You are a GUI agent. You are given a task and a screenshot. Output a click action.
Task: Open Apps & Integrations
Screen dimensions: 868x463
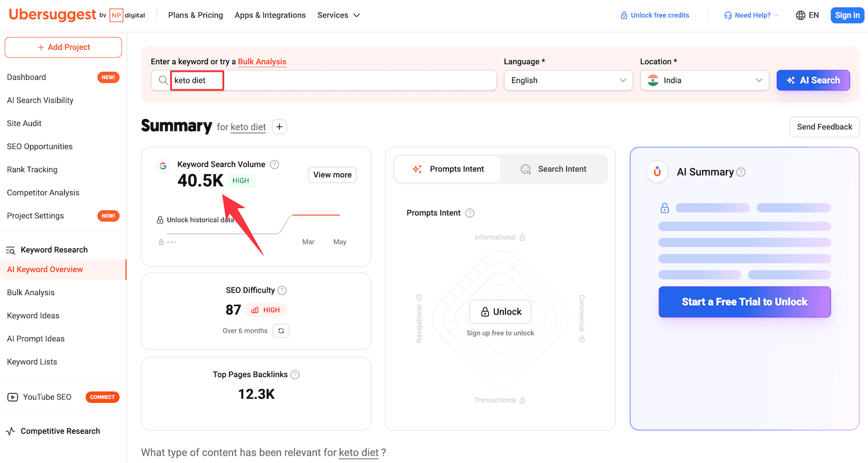pyautogui.click(x=270, y=16)
